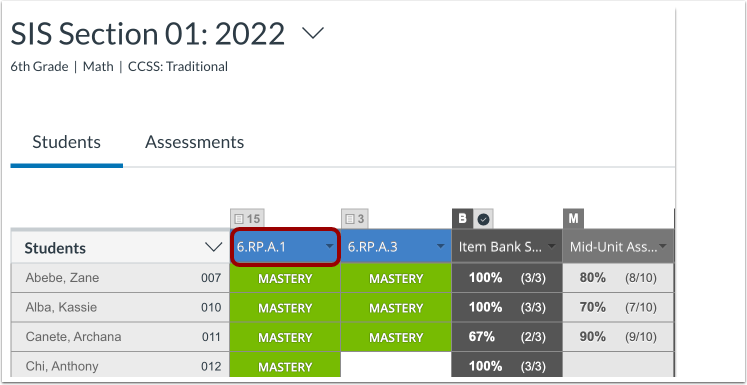The image size is (747, 385).
Task: Click Archana Canete's 67% (2/3) score
Action: point(507,337)
